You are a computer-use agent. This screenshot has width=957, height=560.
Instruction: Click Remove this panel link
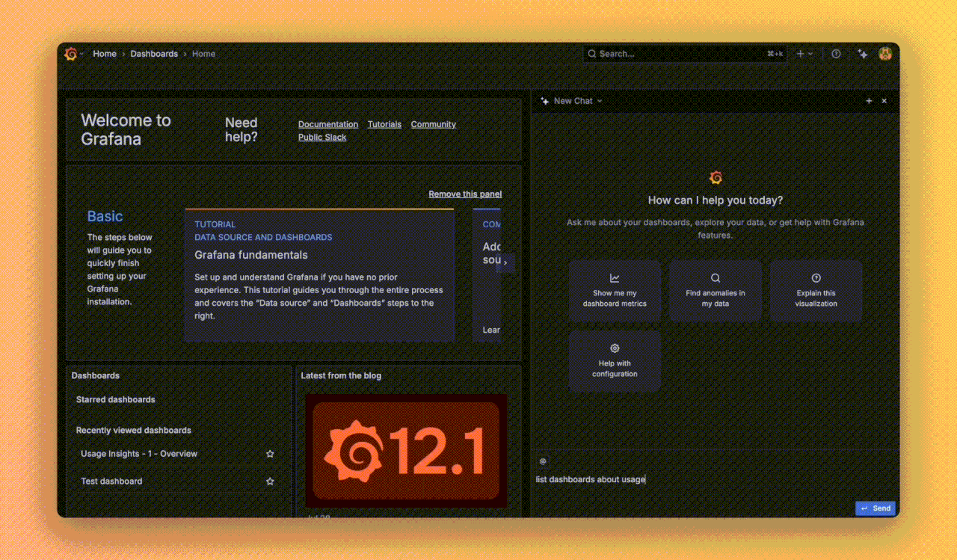click(x=465, y=194)
